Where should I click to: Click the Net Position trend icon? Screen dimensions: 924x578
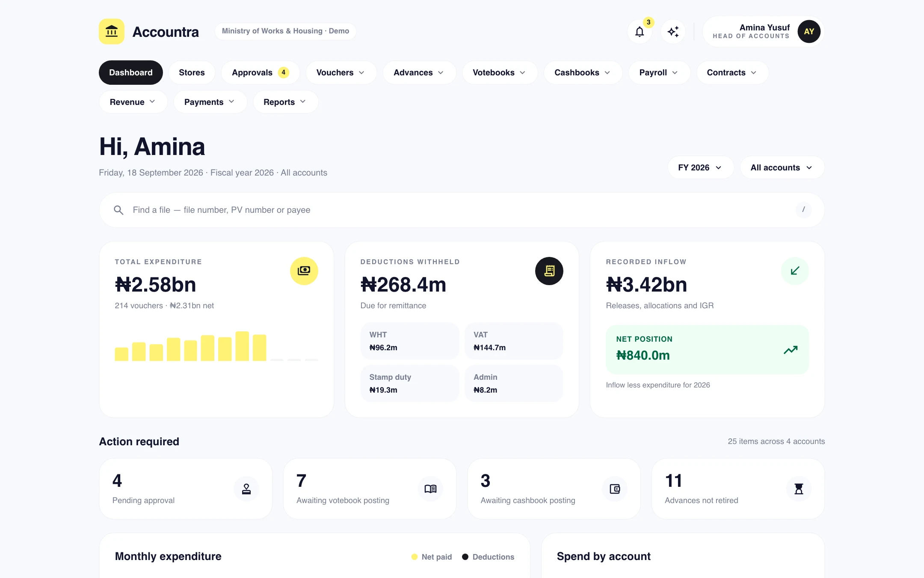tap(791, 350)
